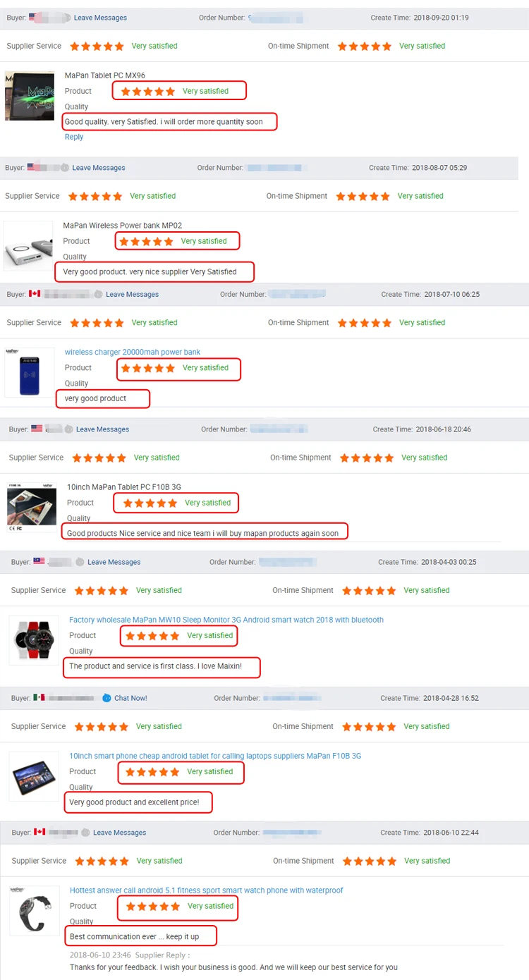Click Leave Messages in the 2018-09-20 review

(x=100, y=18)
